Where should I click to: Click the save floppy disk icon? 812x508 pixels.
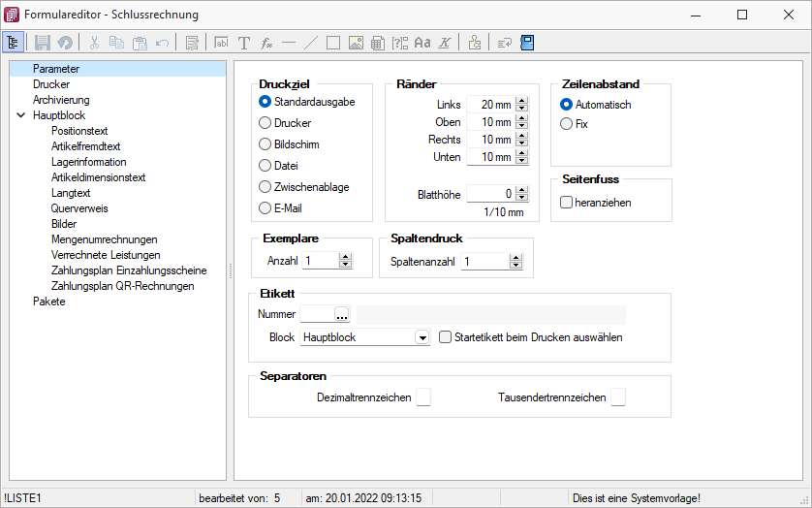click(x=43, y=43)
